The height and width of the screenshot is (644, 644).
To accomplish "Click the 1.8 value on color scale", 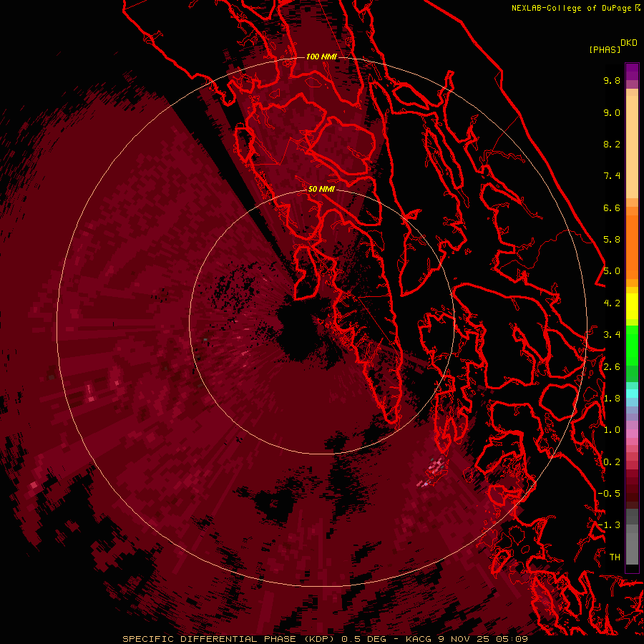I will tap(612, 399).
